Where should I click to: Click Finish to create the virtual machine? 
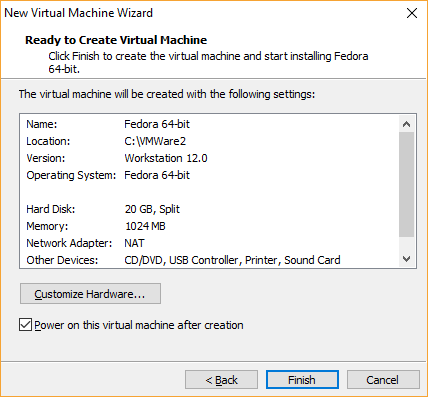[x=302, y=380]
